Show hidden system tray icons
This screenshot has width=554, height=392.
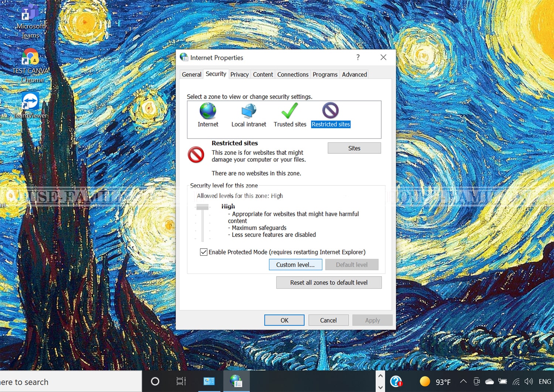[463, 381]
